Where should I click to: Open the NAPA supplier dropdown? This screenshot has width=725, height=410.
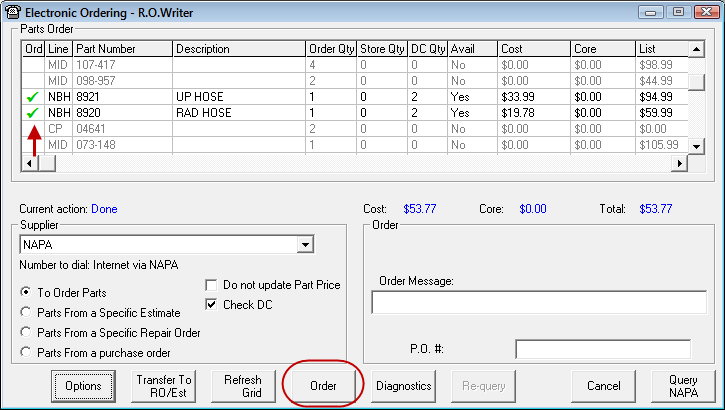click(304, 246)
